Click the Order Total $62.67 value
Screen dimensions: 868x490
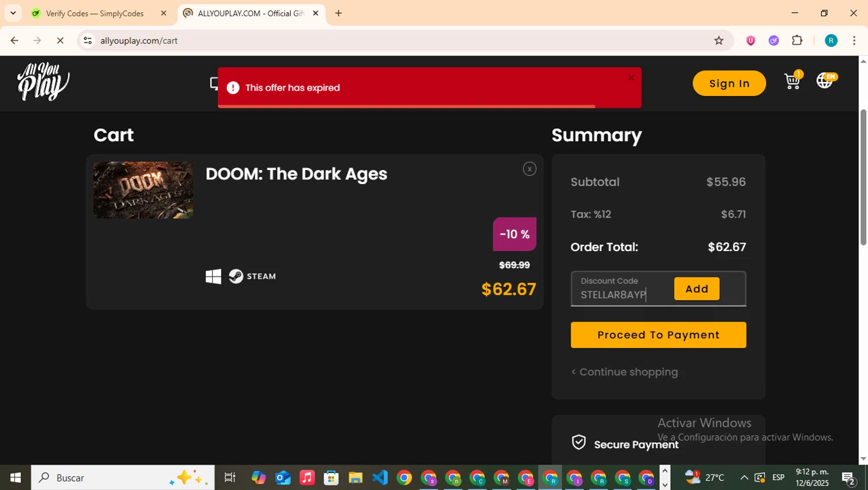pyautogui.click(x=727, y=247)
